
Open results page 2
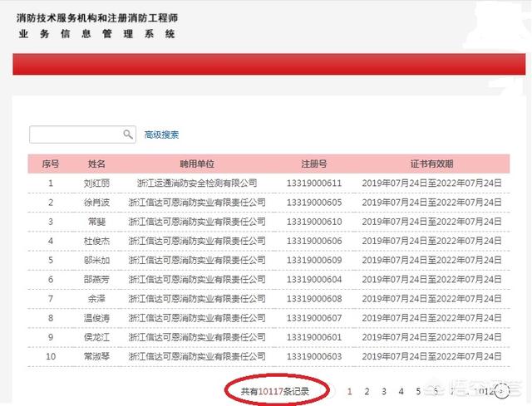coord(367,391)
